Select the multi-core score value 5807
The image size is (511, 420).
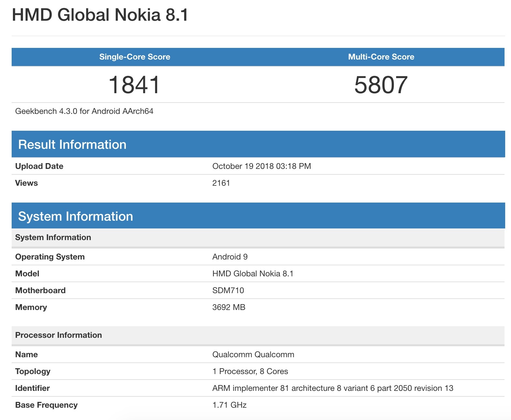coord(381,85)
